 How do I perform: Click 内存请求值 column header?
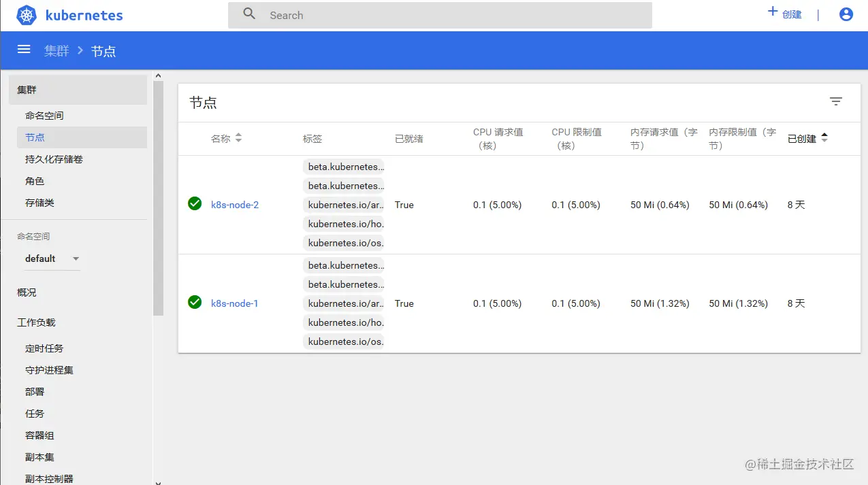pos(664,139)
